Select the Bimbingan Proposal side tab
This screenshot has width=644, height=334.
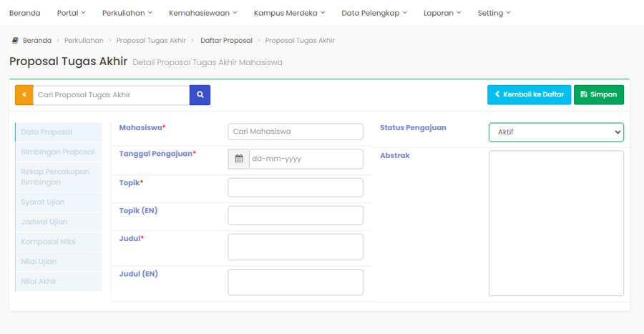coord(58,152)
